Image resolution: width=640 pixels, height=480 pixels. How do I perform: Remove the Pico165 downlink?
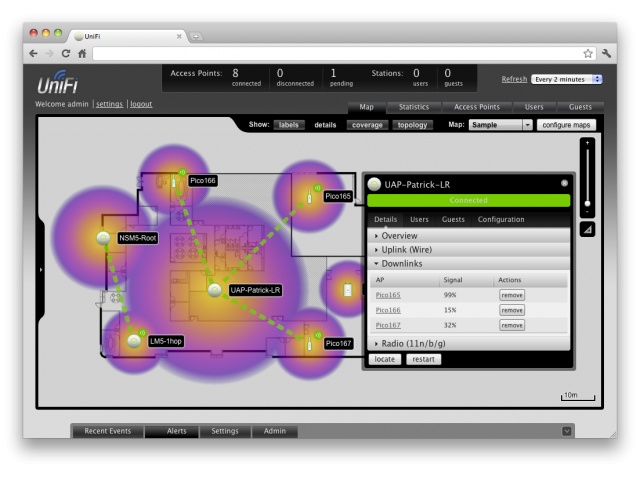512,295
